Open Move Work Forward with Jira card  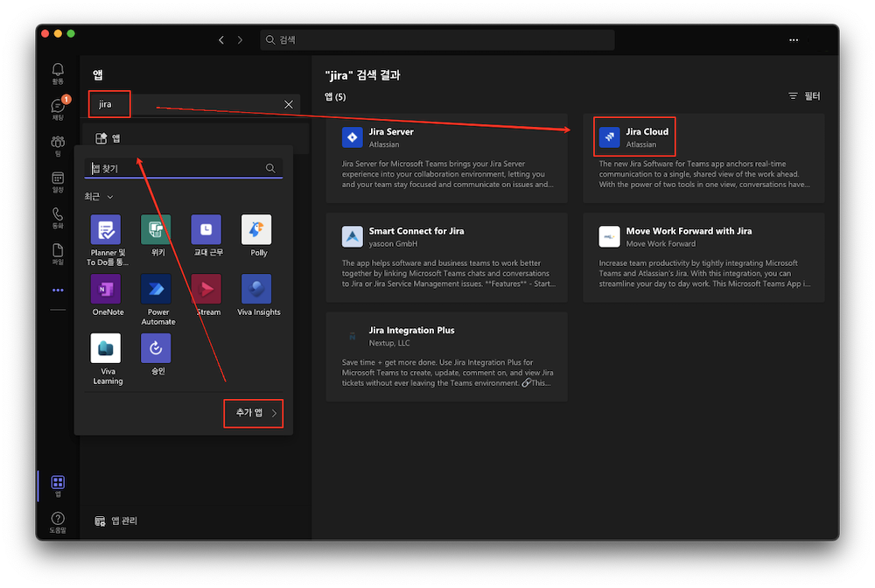click(x=703, y=258)
